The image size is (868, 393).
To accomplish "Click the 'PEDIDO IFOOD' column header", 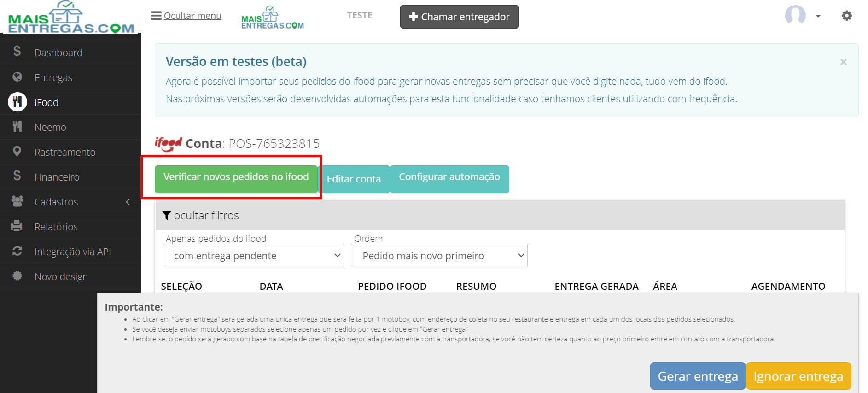I will point(392,287).
